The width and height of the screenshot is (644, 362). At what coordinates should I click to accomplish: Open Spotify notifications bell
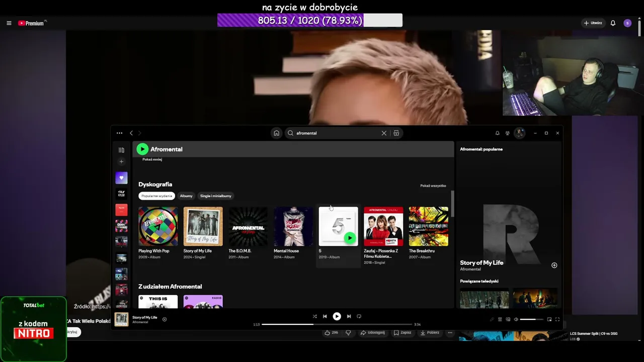click(498, 133)
